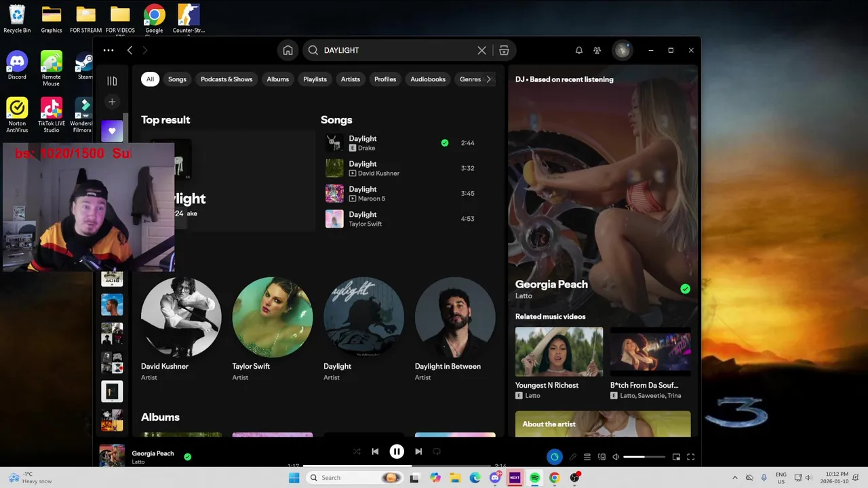Go back with the left arrow
This screenshot has width=868, height=488.
(x=130, y=50)
